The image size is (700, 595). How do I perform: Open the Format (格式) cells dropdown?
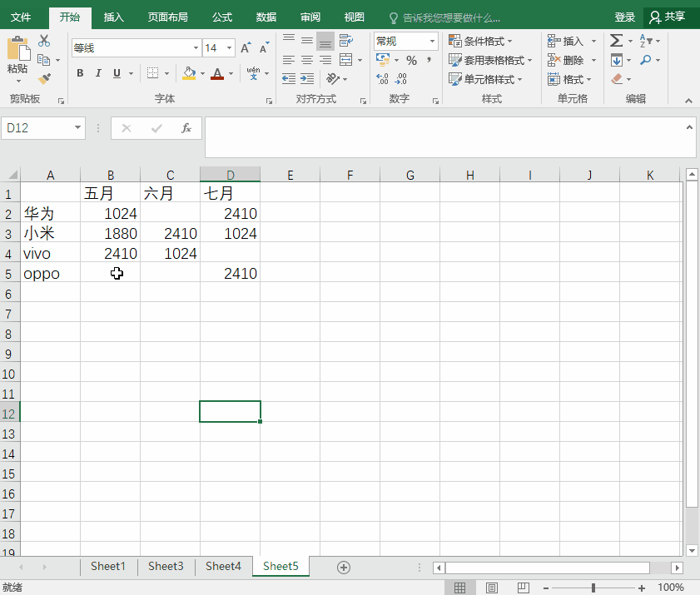point(569,79)
